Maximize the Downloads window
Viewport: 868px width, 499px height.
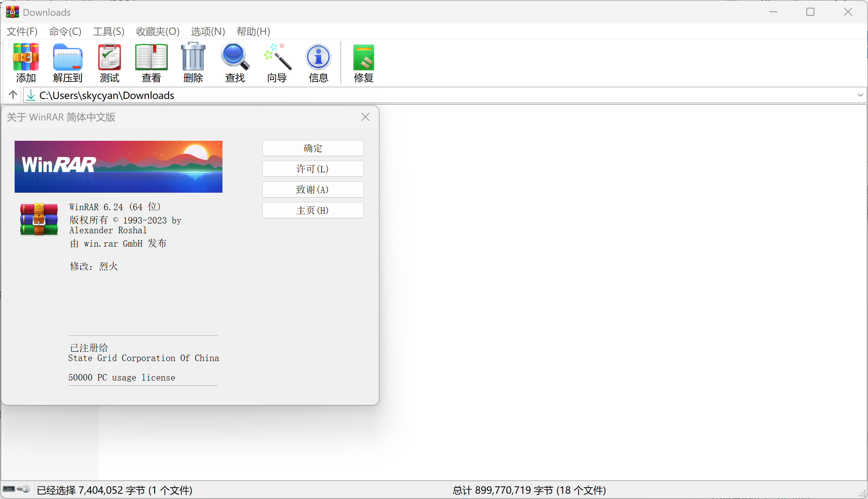coord(810,12)
